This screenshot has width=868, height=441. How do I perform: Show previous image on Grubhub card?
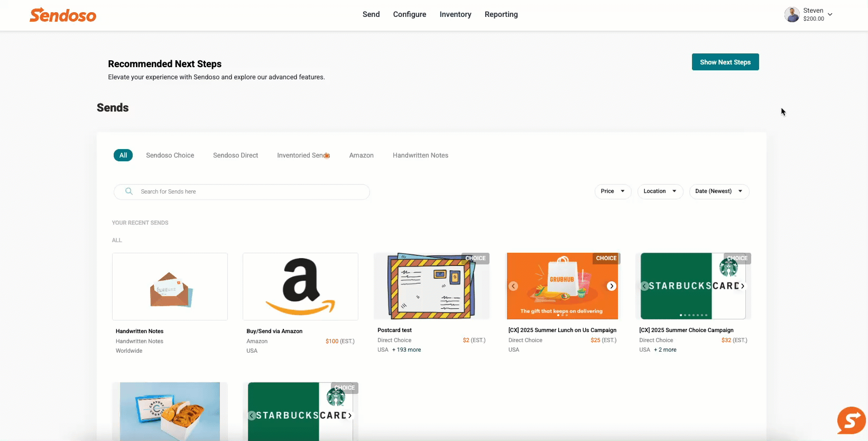pos(513,286)
